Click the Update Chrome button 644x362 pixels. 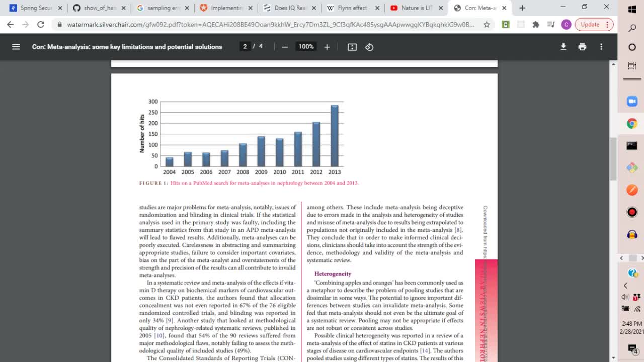coord(594,24)
